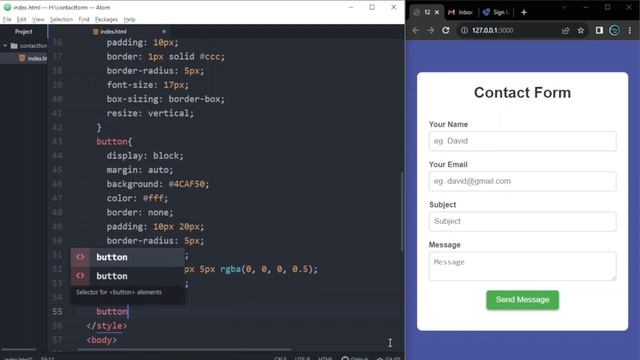Open Chrome tab search chevron

(x=564, y=7)
